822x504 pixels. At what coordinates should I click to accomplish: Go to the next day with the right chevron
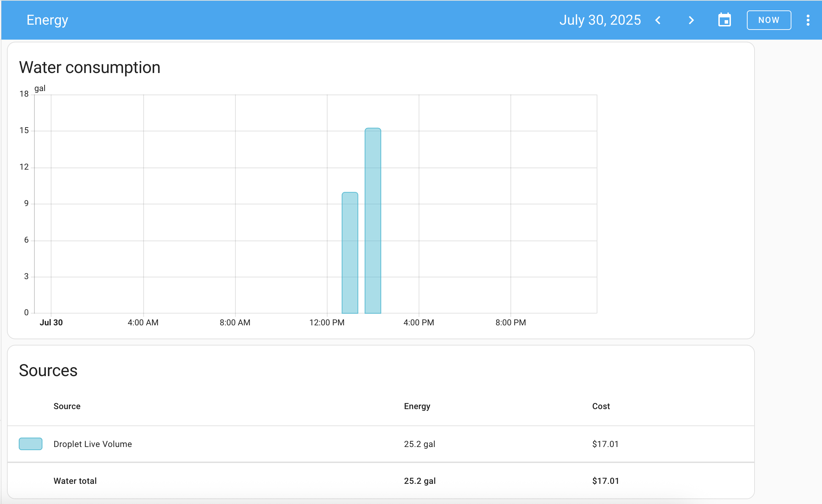tap(691, 20)
